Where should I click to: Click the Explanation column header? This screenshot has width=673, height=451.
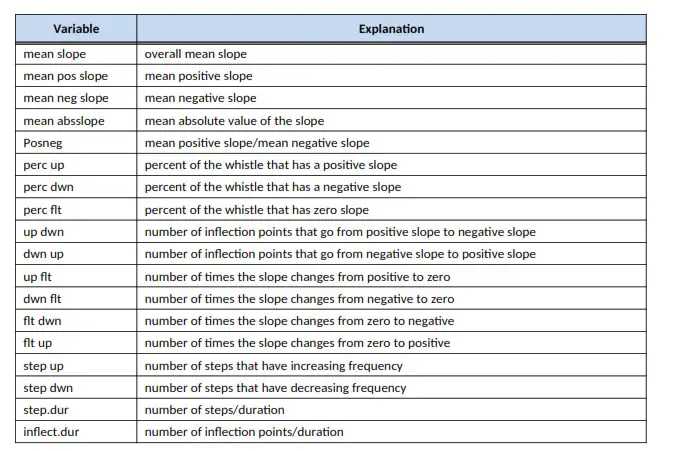391,29
